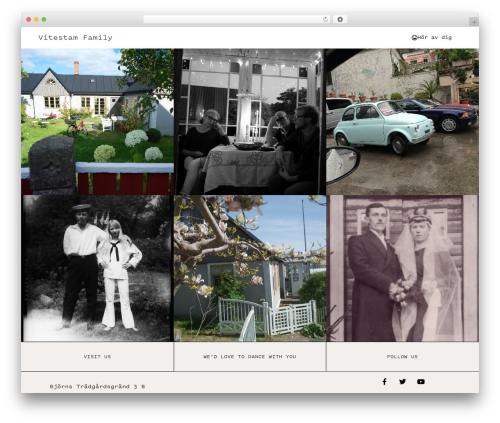
Task: Click the Facebook icon in the footer
Action: coord(384,382)
